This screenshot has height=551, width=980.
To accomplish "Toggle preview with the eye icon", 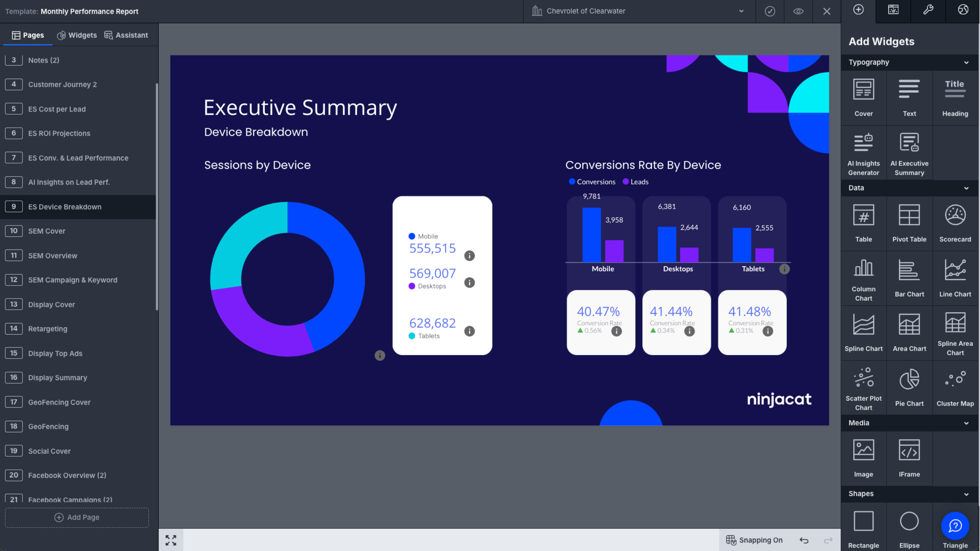I will click(798, 11).
